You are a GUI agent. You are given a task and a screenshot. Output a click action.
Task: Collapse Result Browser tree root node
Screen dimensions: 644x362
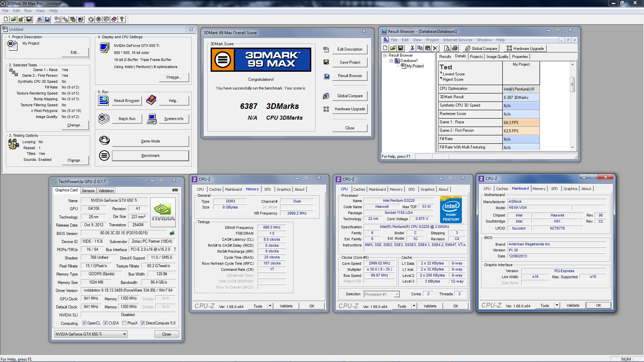[385, 55]
